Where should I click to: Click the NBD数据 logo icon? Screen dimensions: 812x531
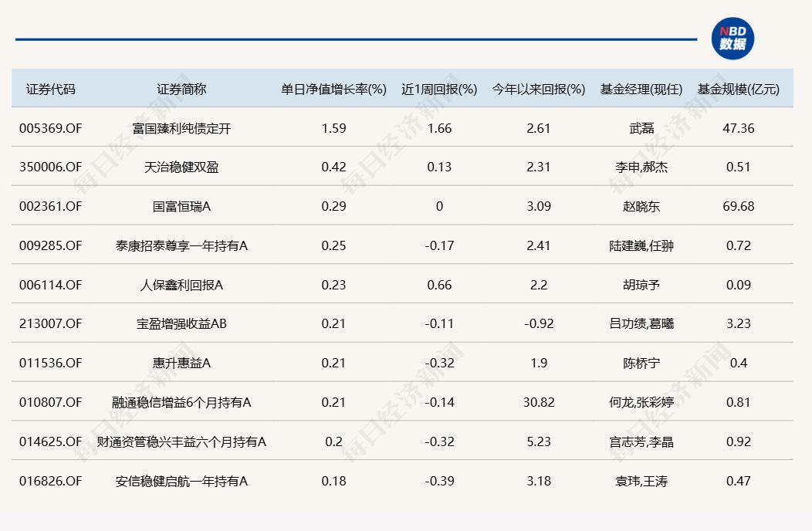732,39
